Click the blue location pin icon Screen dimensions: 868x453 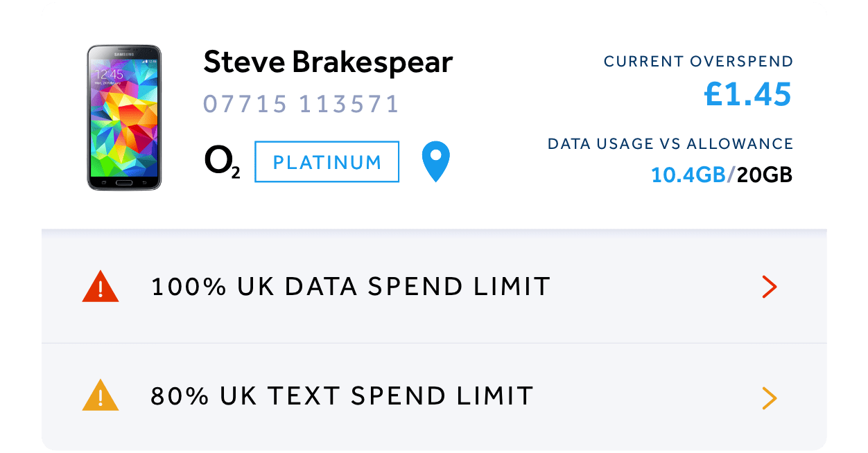[435, 161]
